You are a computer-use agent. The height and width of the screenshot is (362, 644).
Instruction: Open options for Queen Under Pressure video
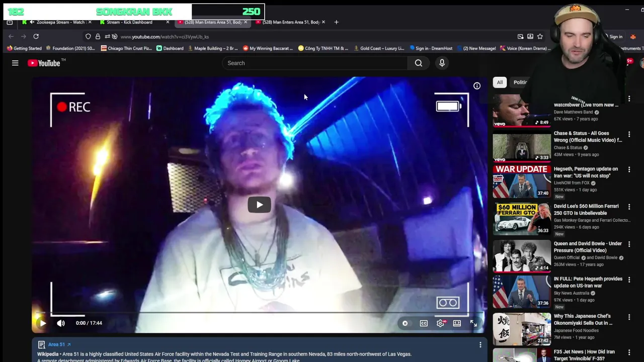[629, 244]
